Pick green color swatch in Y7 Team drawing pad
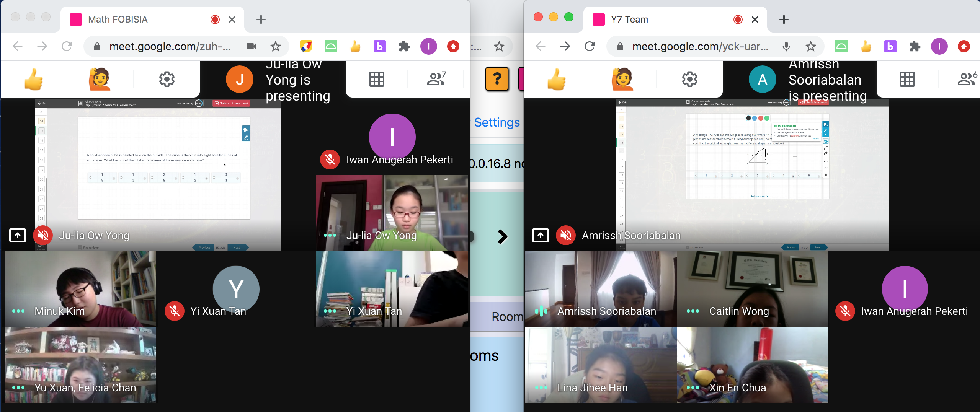 click(x=767, y=118)
